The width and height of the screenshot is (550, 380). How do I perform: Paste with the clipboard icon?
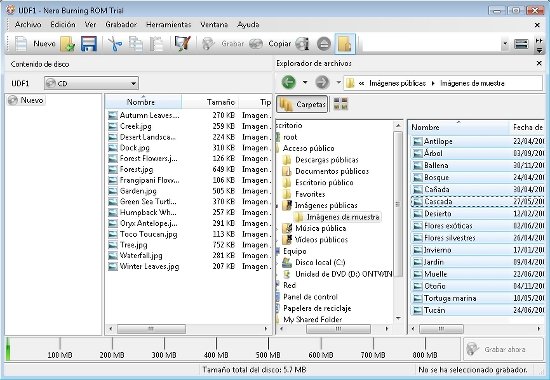[x=156, y=44]
